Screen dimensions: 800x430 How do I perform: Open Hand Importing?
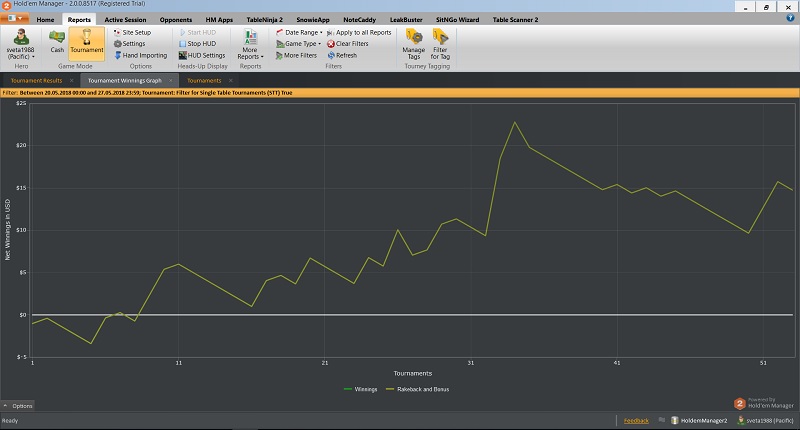coord(141,55)
